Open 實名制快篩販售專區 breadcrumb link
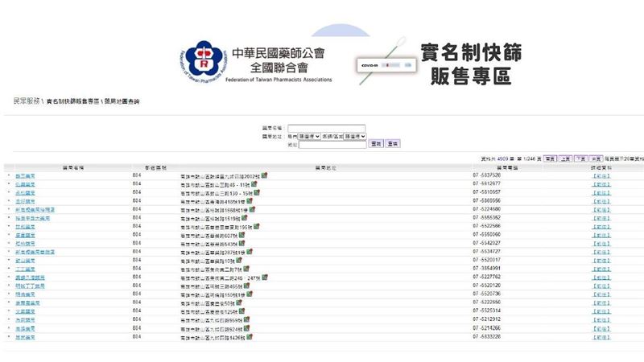 point(72,101)
